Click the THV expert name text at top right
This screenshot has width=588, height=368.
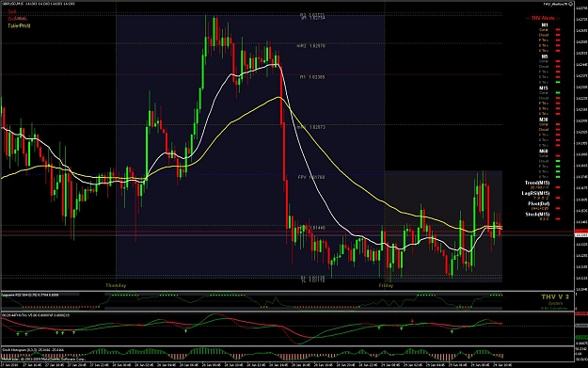click(x=555, y=4)
